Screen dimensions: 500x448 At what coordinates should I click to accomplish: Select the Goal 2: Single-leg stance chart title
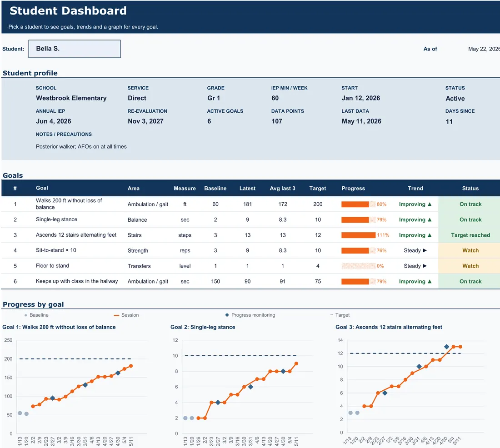coord(203,327)
